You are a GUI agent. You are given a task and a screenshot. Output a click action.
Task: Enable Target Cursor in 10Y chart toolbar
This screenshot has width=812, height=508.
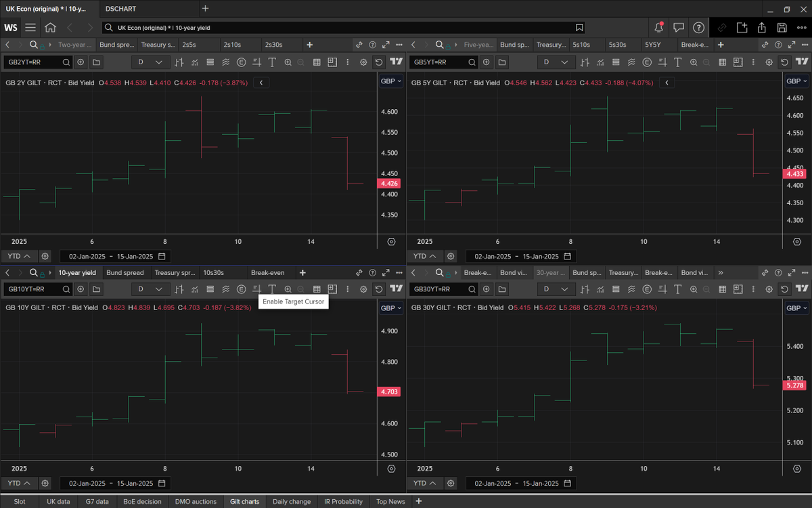click(x=256, y=289)
